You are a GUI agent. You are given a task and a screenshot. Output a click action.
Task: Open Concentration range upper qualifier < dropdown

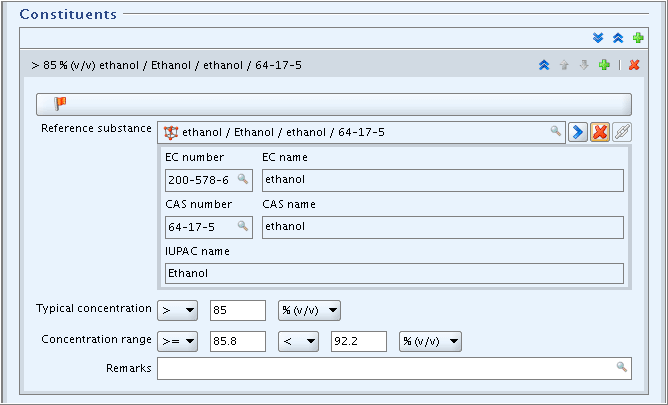298,342
